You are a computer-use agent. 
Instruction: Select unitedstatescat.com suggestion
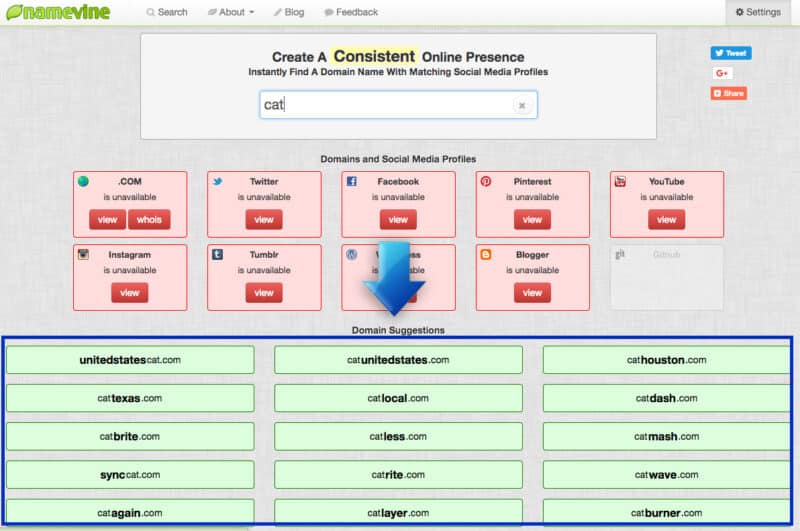[130, 360]
